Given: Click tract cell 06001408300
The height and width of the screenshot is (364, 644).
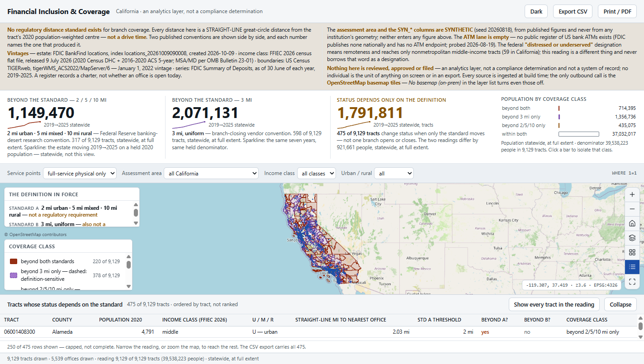Looking at the screenshot, I should tap(20, 332).
